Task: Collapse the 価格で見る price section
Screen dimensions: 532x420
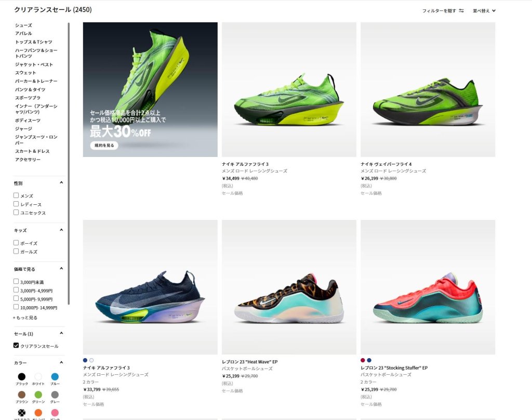Action: (x=61, y=268)
